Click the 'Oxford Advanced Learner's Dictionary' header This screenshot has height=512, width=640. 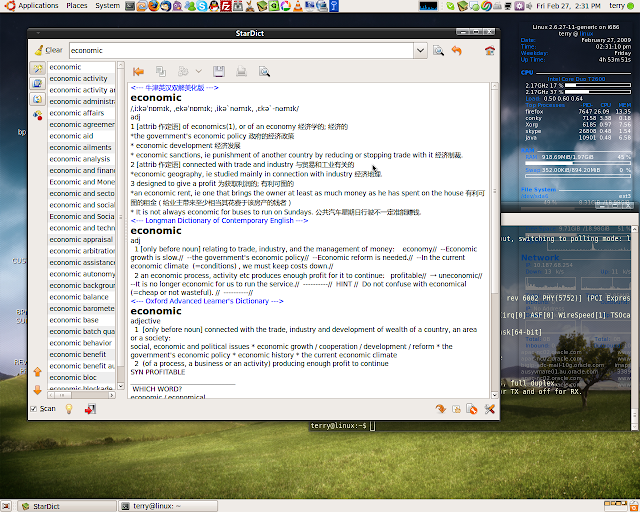click(x=207, y=301)
